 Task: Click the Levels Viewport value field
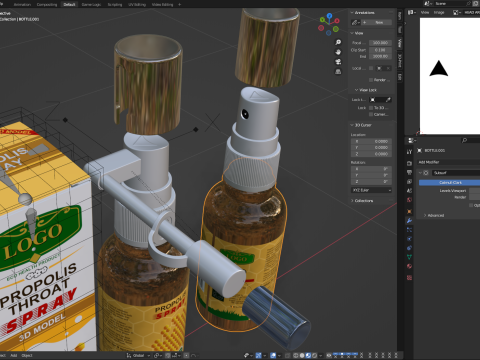pyautogui.click(x=475, y=191)
